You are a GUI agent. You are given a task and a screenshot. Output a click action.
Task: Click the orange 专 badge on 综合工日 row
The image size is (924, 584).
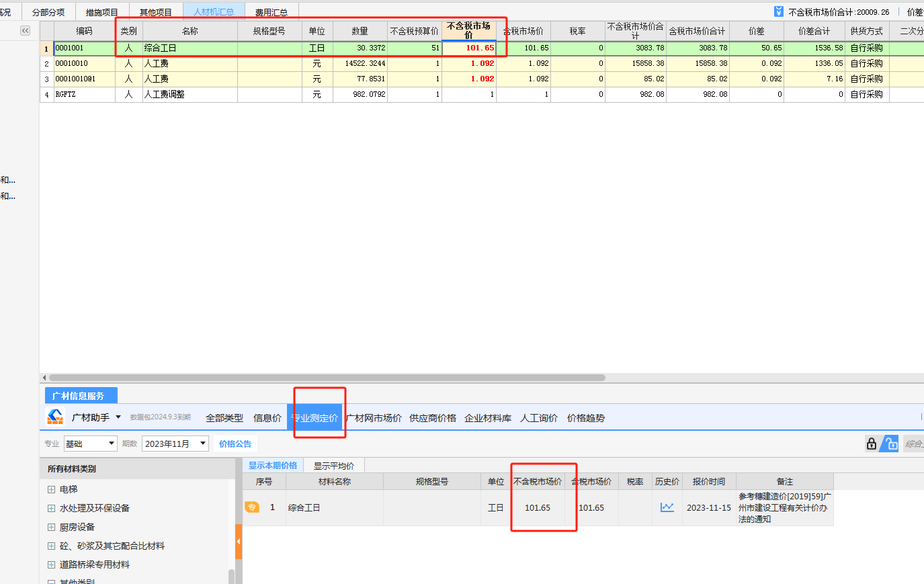tap(252, 507)
